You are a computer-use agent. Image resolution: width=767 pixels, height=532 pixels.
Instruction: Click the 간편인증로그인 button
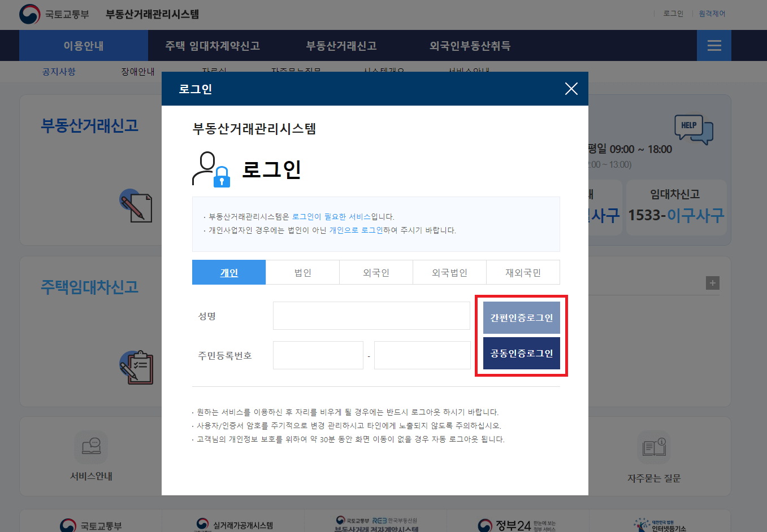pyautogui.click(x=521, y=317)
